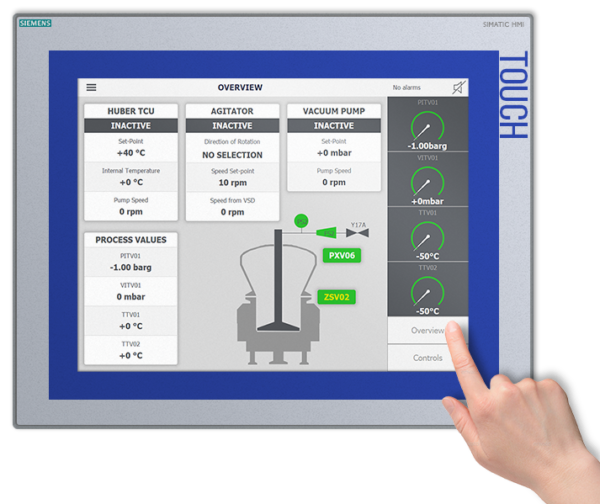This screenshot has height=504, width=600.
Task: Edit the Huber TCU Set-Point value
Action: [130, 153]
